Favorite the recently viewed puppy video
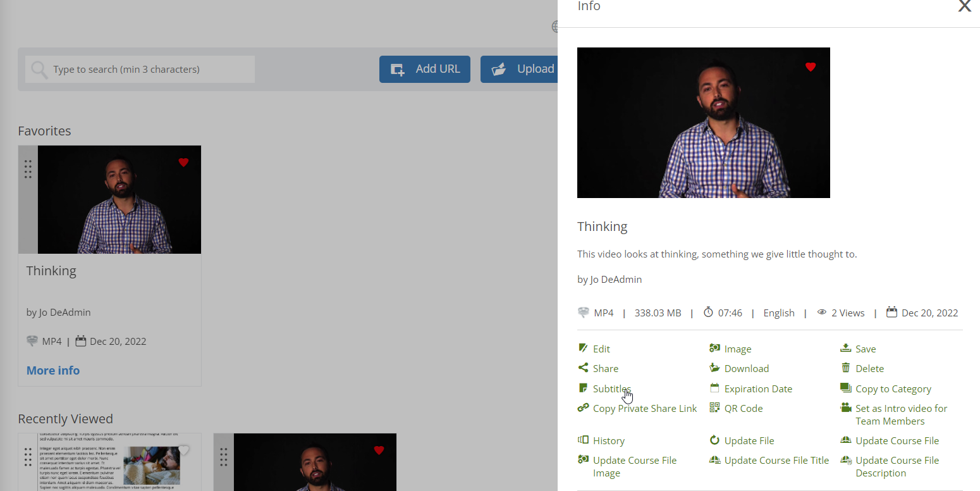 click(x=184, y=451)
